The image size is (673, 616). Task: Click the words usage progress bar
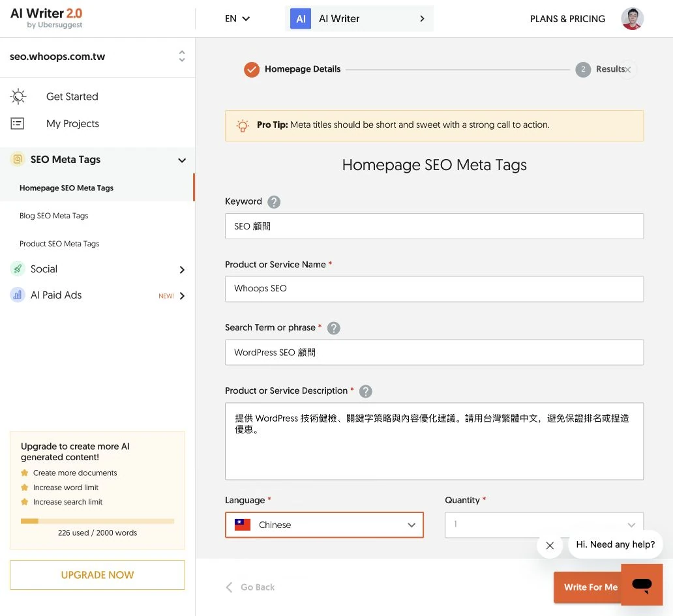tap(97, 521)
